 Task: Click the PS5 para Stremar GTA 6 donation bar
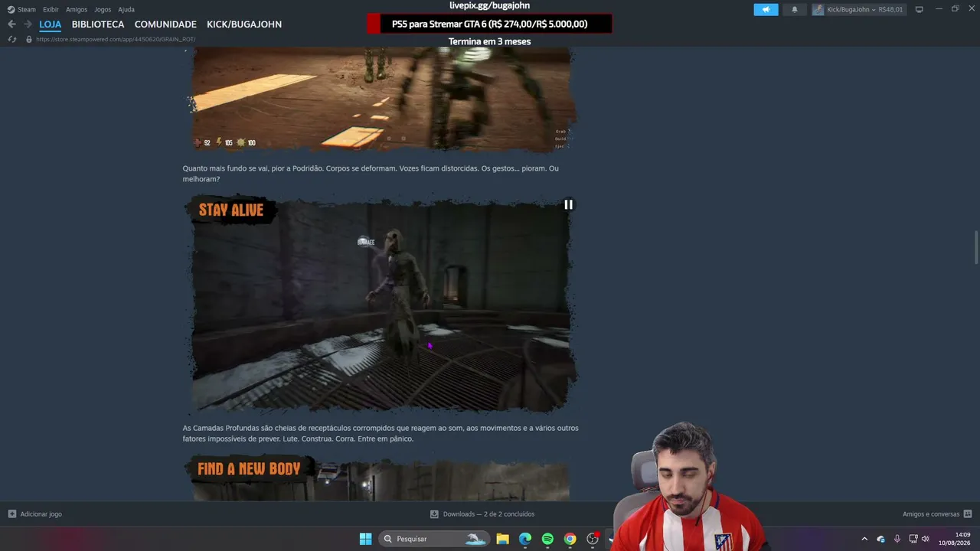point(489,24)
